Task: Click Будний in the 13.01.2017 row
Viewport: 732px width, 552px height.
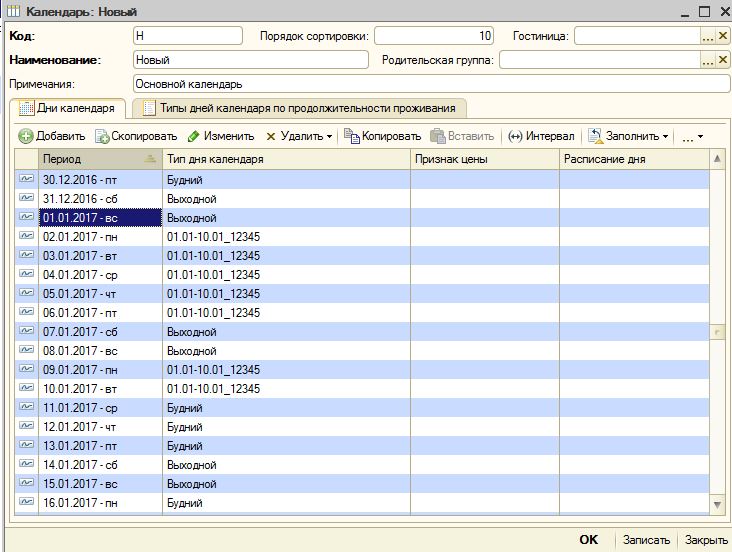Action: (184, 446)
